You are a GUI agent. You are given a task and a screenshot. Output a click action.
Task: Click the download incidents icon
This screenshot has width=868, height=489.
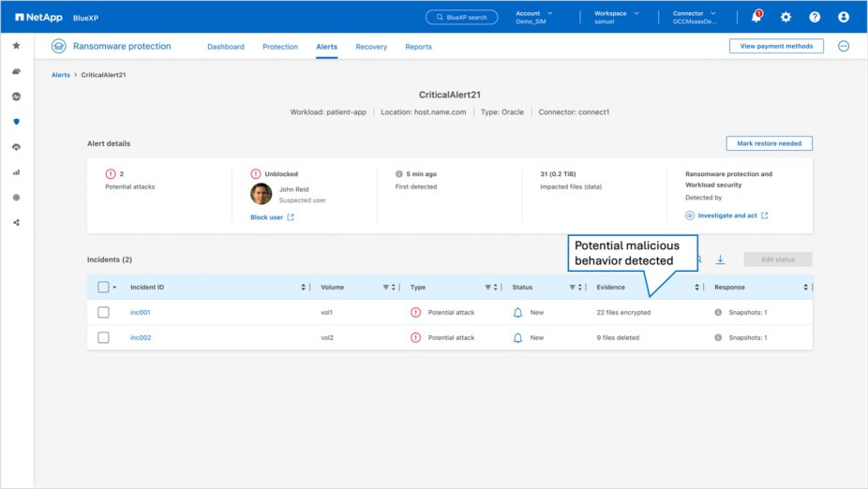[x=721, y=259]
